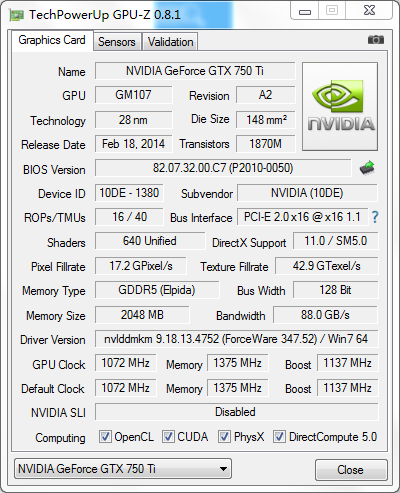
Task: Click the Close button
Action: pos(351,470)
